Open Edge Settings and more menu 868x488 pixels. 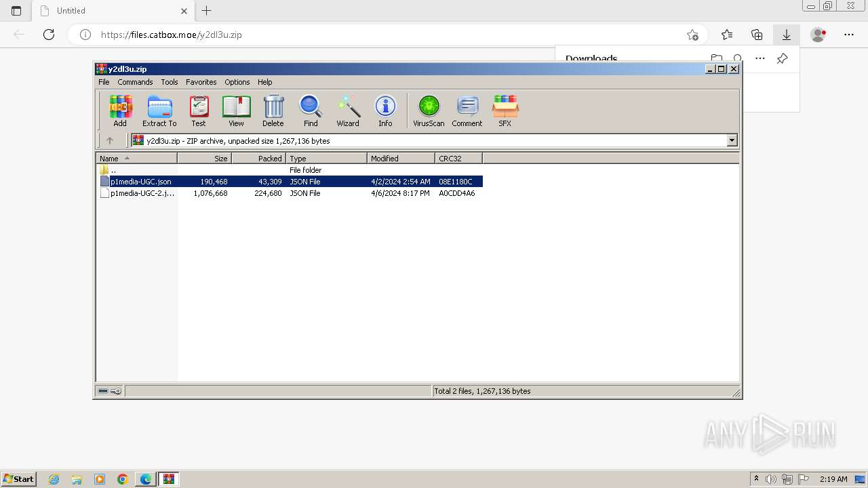[x=849, y=35]
